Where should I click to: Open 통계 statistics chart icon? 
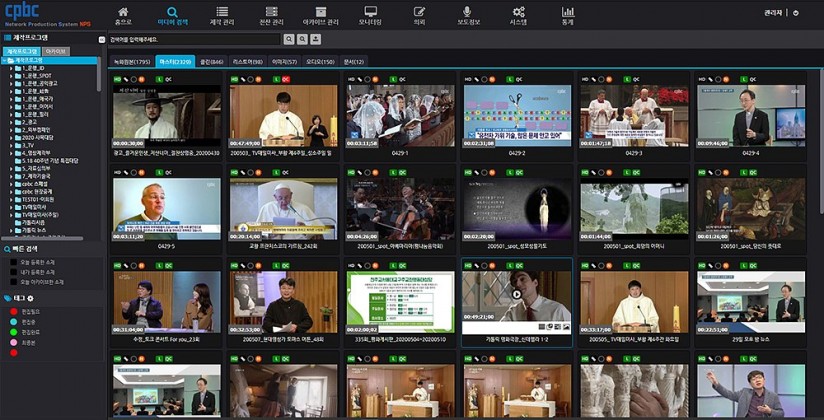(x=567, y=15)
